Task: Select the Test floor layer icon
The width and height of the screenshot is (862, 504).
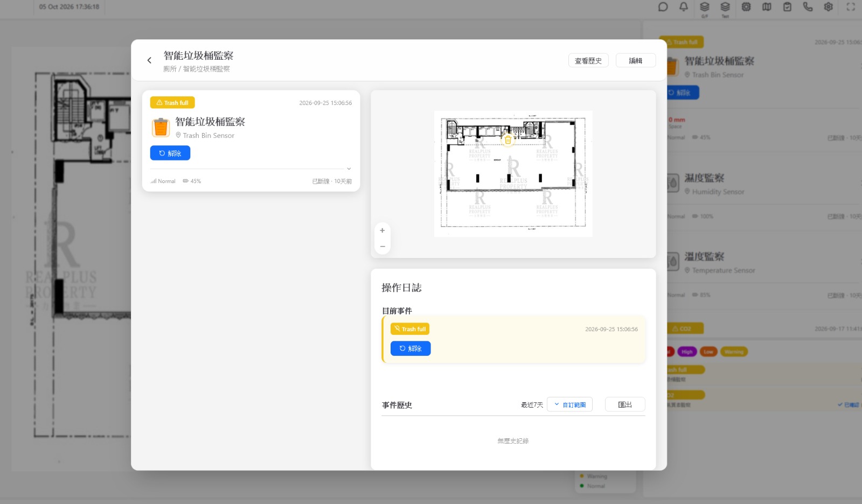Action: 725,8
